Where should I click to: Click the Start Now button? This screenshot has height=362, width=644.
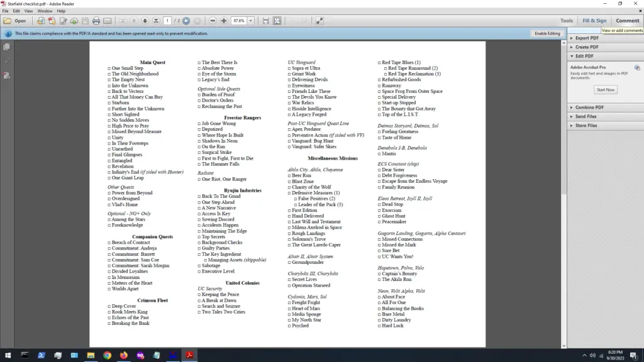(606, 89)
